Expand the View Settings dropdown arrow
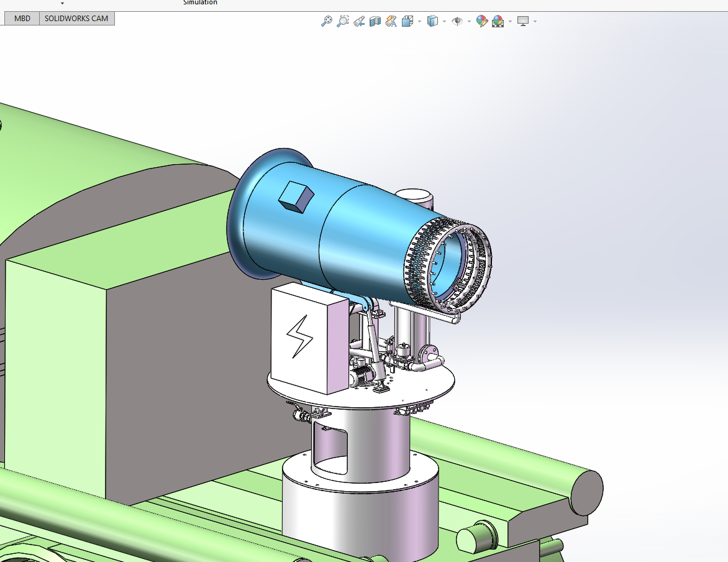The height and width of the screenshot is (562, 728). click(535, 22)
